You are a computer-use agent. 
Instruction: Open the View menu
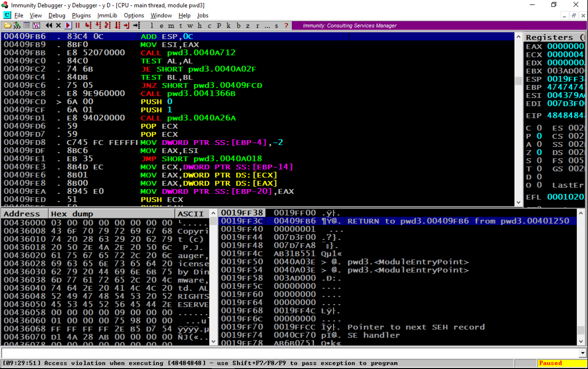pos(36,15)
